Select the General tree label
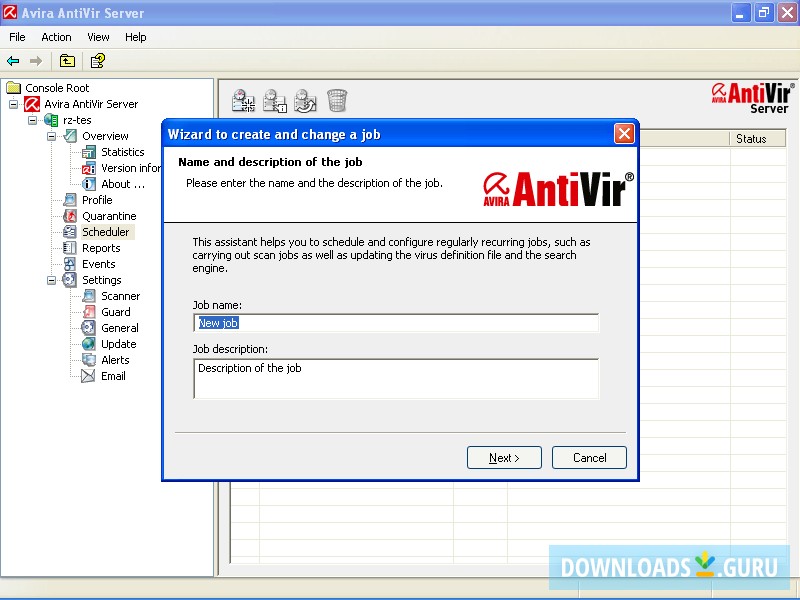The image size is (800, 600). click(x=120, y=328)
